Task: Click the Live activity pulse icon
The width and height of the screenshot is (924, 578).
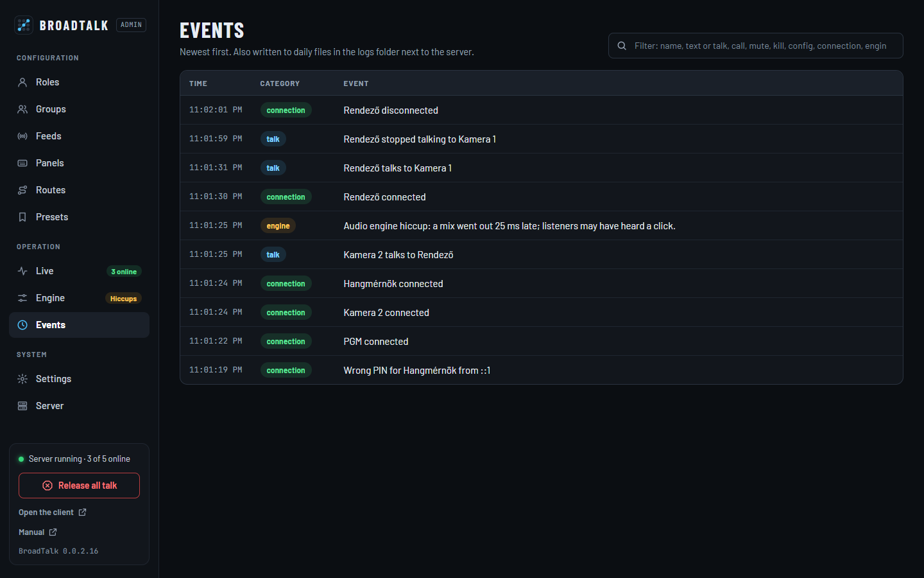Action: (22, 271)
